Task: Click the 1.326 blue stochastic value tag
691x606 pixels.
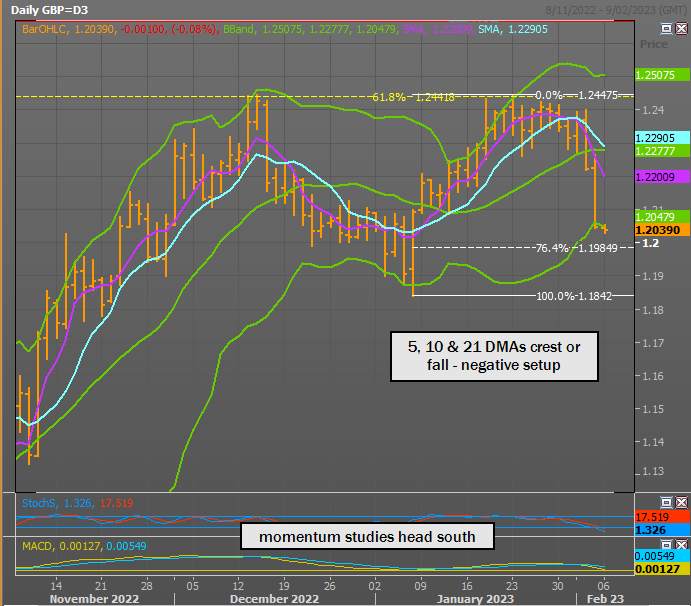Action: [x=662, y=529]
